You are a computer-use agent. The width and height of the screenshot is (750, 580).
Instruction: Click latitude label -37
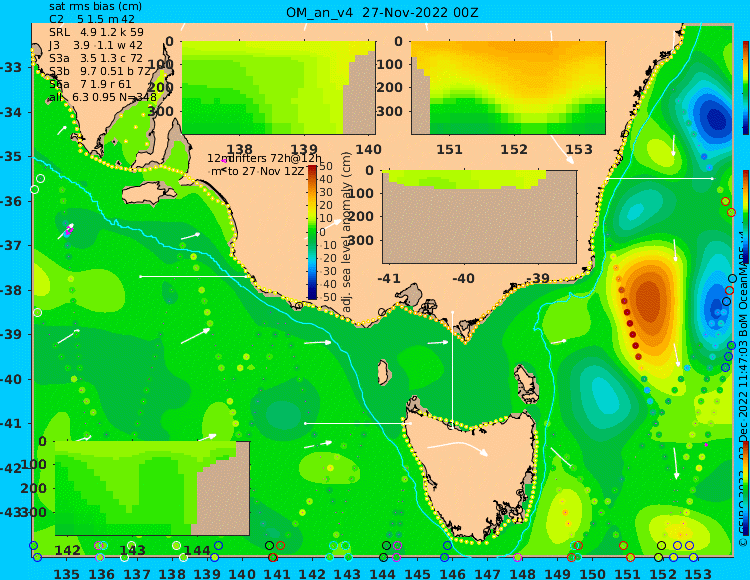(x=11, y=246)
